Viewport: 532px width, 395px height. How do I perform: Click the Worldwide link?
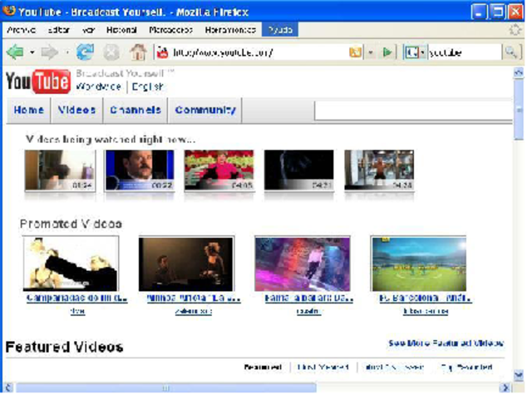[x=98, y=86]
